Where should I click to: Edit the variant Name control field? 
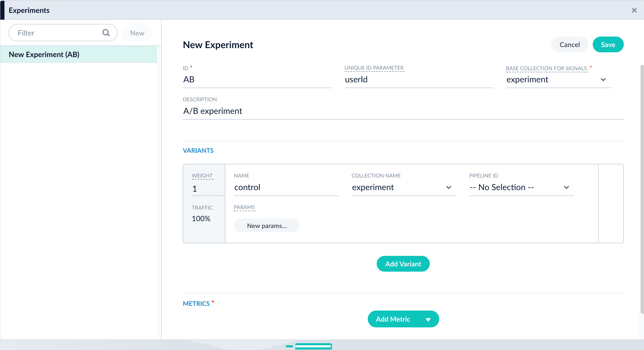click(286, 187)
